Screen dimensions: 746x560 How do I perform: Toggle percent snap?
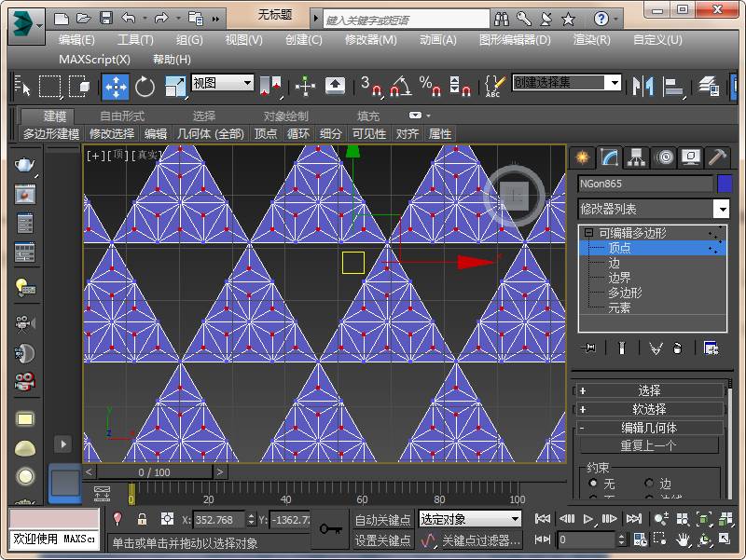pyautogui.click(x=431, y=86)
